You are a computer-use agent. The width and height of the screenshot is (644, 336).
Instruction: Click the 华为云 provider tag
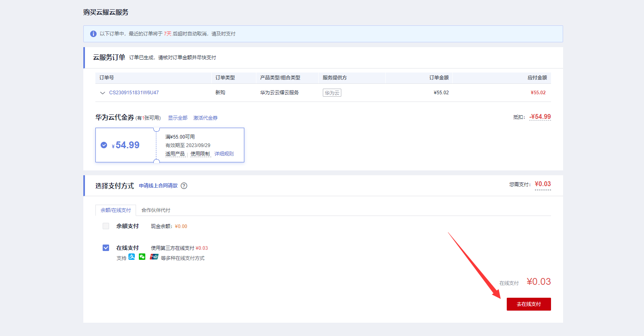coord(332,93)
